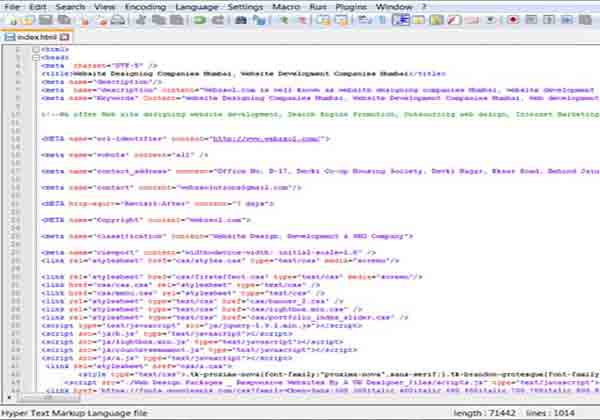
Task: Click the meta "contact_address" code line
Action: 320,171
